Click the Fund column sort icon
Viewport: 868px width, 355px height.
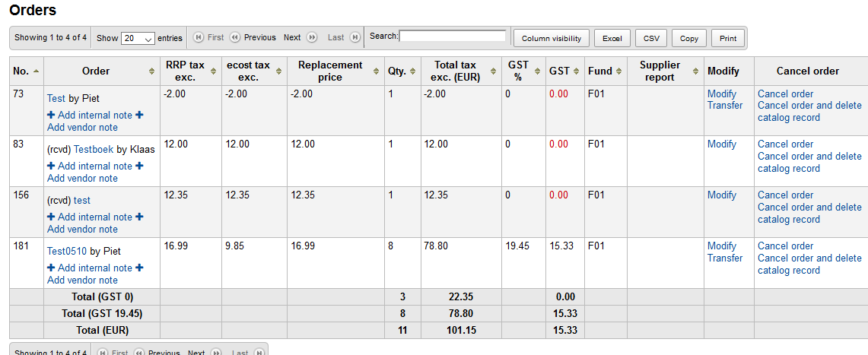coord(619,71)
